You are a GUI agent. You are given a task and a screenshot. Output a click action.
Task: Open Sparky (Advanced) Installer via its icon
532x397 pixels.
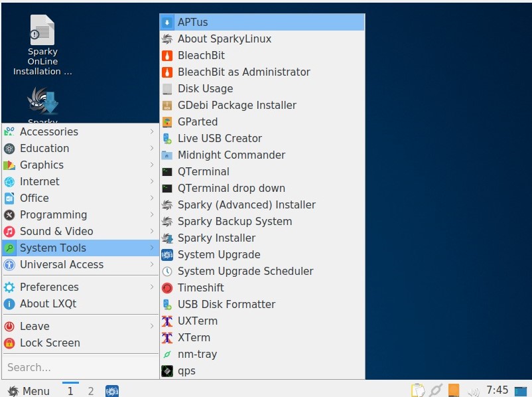pos(167,204)
